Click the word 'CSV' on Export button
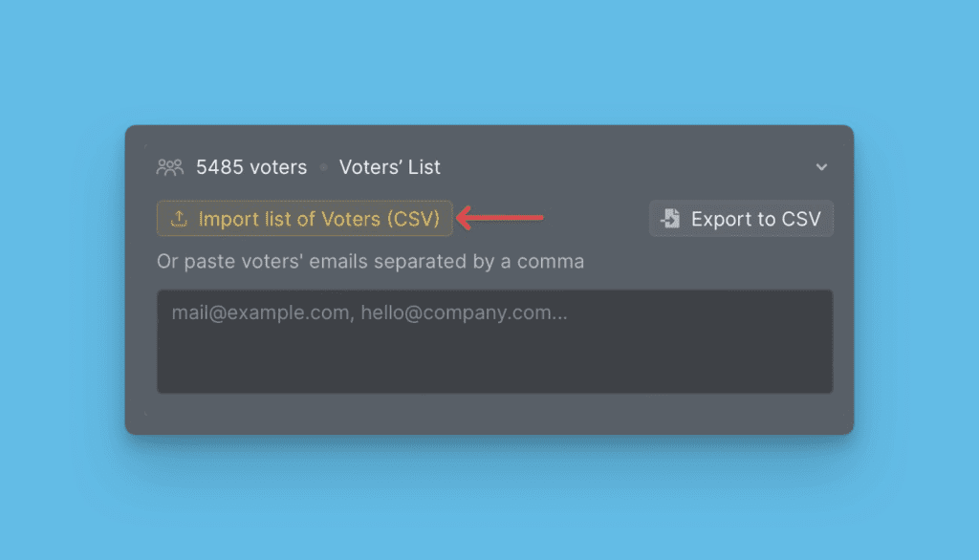This screenshot has height=560, width=979. (x=801, y=219)
